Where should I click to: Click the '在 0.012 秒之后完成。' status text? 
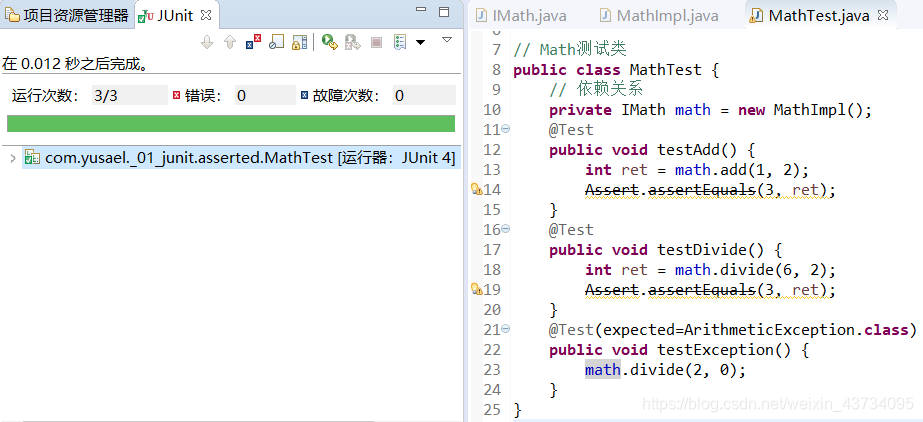75,64
